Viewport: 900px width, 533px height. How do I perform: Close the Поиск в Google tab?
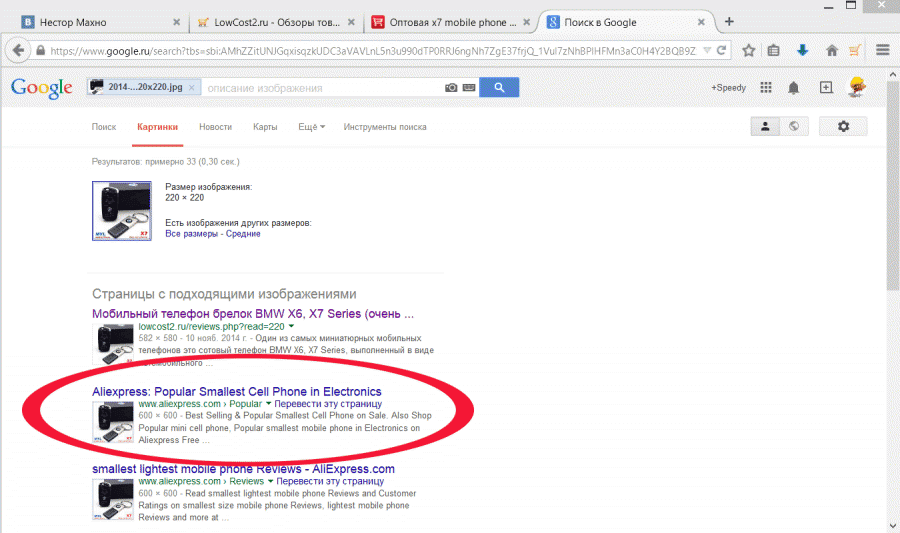(x=701, y=22)
